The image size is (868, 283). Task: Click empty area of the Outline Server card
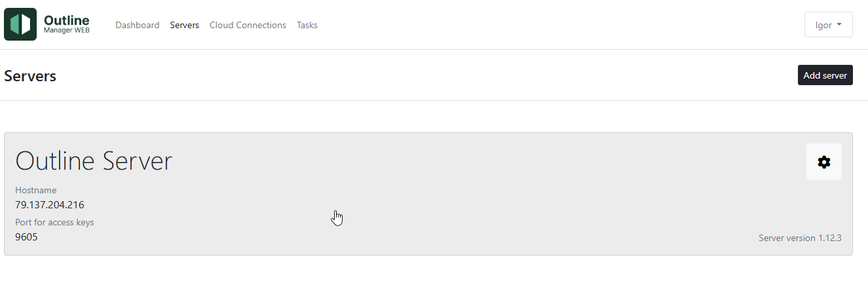(x=459, y=197)
